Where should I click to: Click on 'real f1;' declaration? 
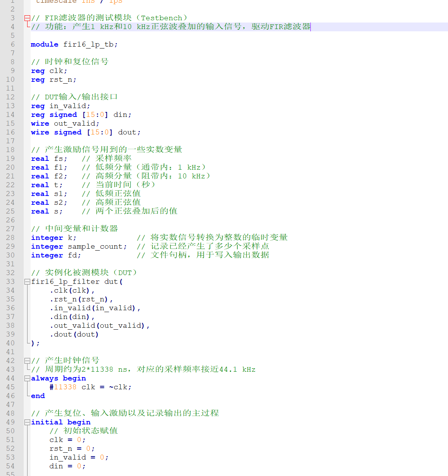tap(49, 167)
